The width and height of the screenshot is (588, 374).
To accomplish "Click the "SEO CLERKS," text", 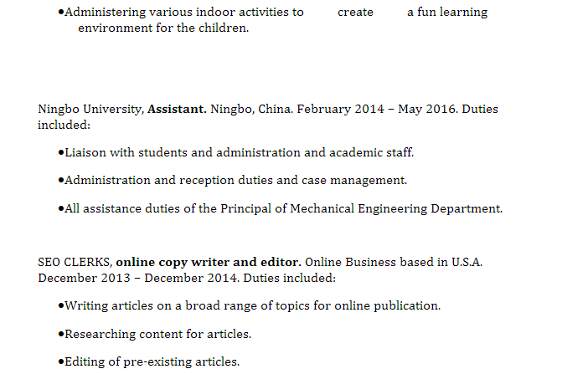I will pyautogui.click(x=75, y=262).
